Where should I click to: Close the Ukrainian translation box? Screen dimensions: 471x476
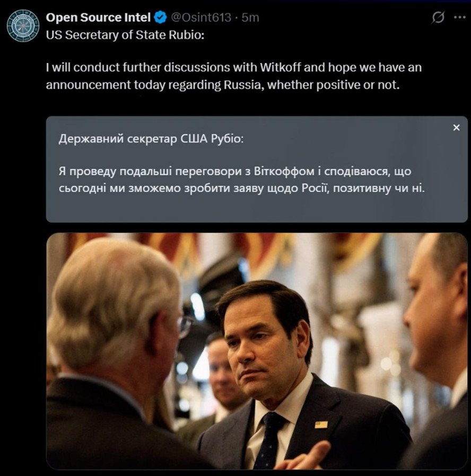click(456, 128)
